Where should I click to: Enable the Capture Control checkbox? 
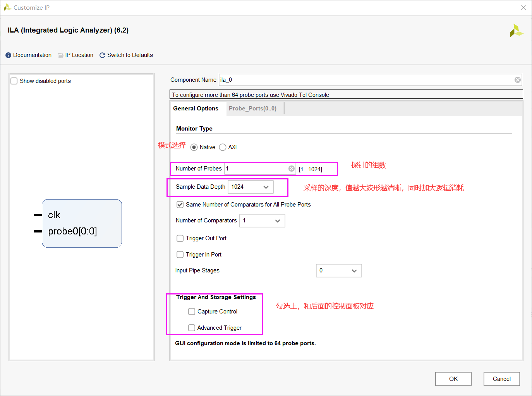192,312
